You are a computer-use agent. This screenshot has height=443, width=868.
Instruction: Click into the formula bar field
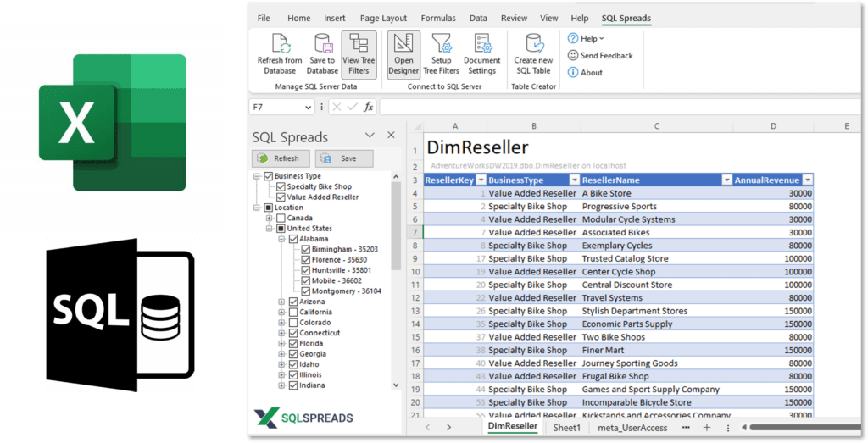point(620,107)
